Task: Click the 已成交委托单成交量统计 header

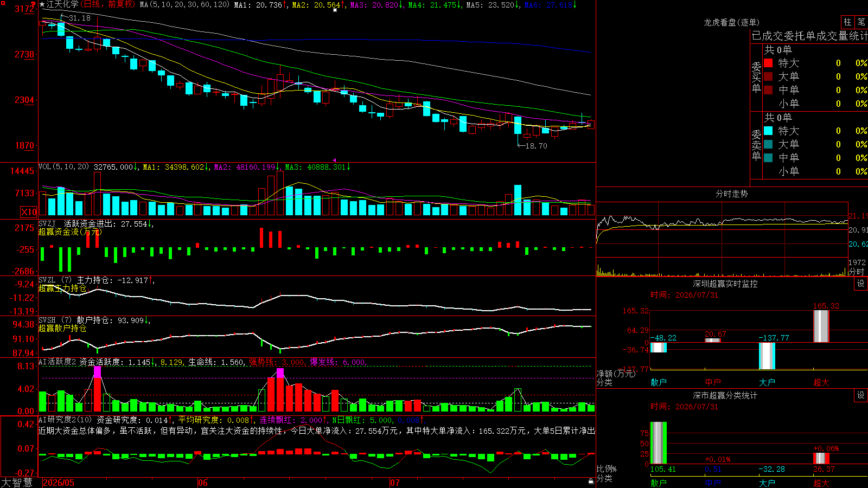Action: (x=809, y=36)
